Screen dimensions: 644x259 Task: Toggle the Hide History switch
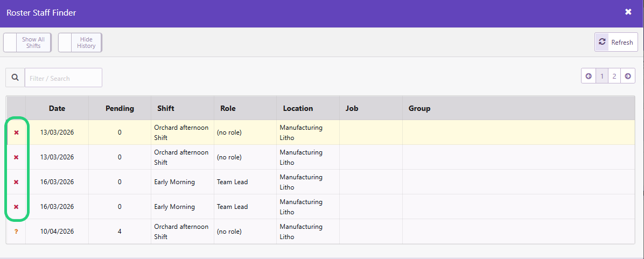pos(80,43)
